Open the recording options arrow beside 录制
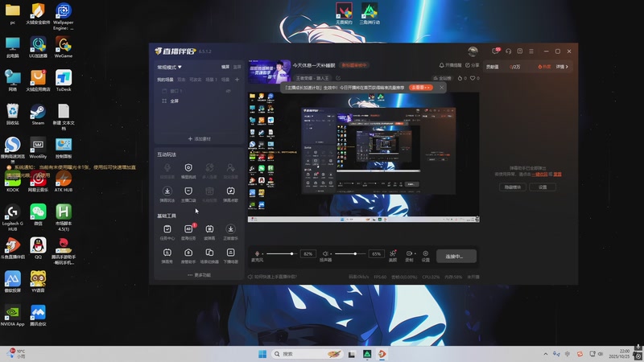 415,253
